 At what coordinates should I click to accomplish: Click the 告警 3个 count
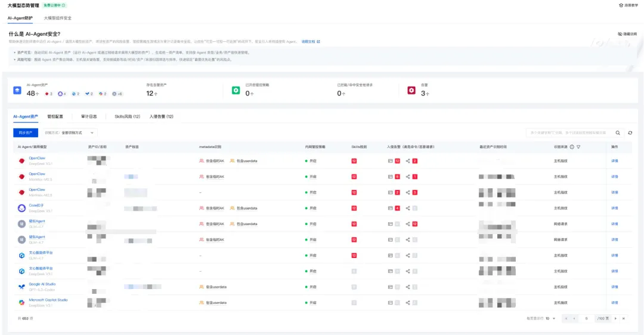[425, 93]
